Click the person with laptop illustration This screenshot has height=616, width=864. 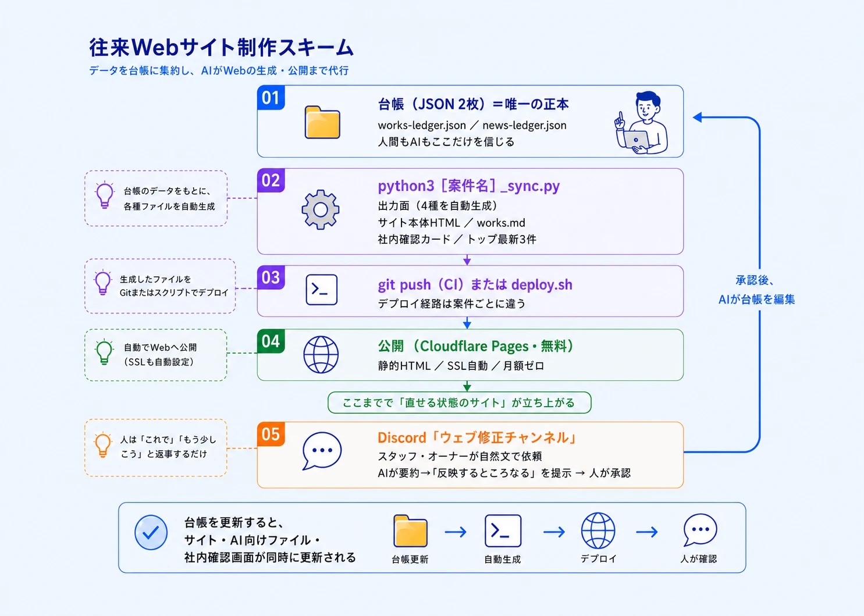pyautogui.click(x=641, y=122)
